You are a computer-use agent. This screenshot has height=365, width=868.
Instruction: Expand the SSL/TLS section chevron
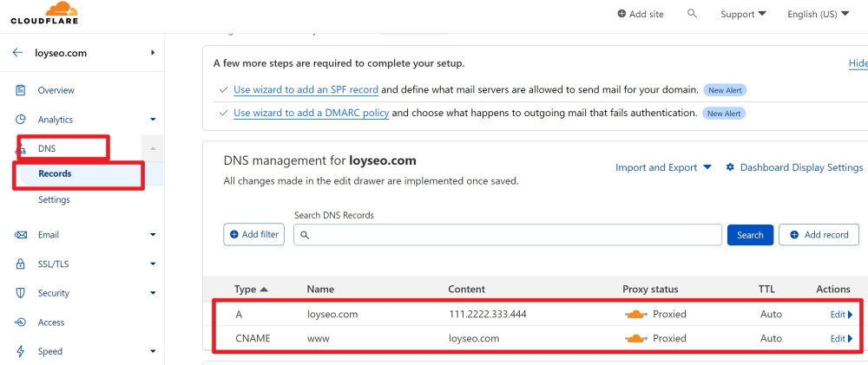[x=153, y=264]
